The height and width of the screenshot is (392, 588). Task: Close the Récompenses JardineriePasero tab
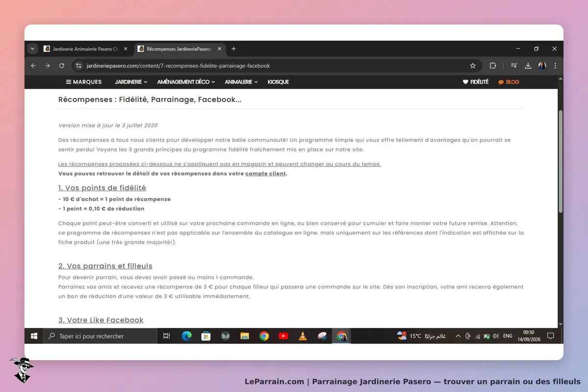point(220,49)
